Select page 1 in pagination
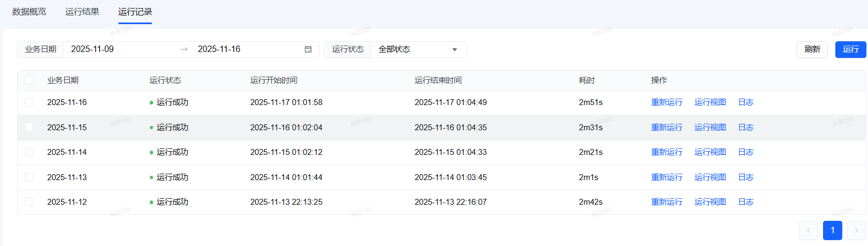Image resolution: width=868 pixels, height=246 pixels. tap(833, 230)
